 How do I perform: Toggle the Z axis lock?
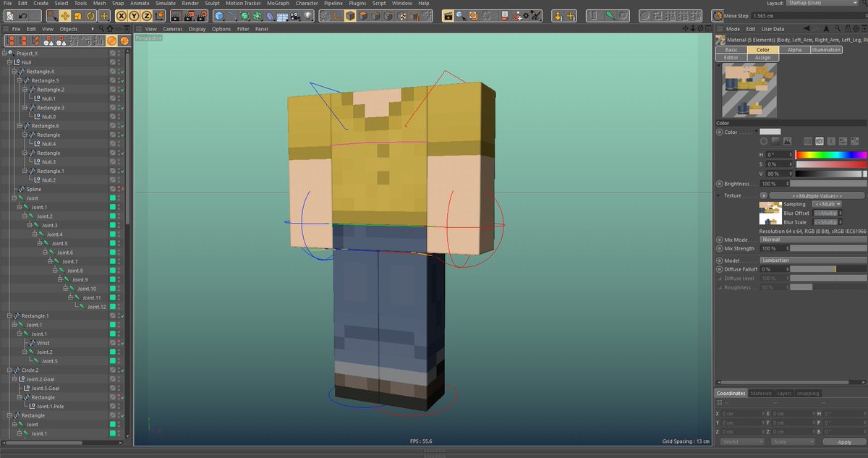(147, 15)
